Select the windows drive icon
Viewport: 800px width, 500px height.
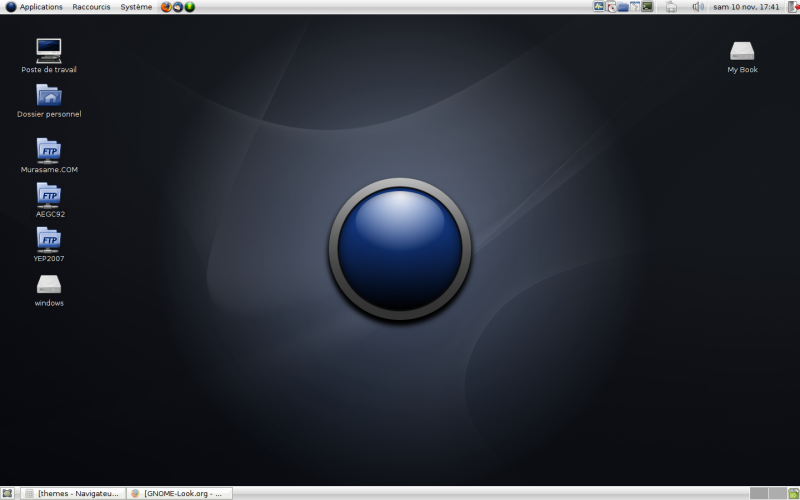(x=49, y=291)
